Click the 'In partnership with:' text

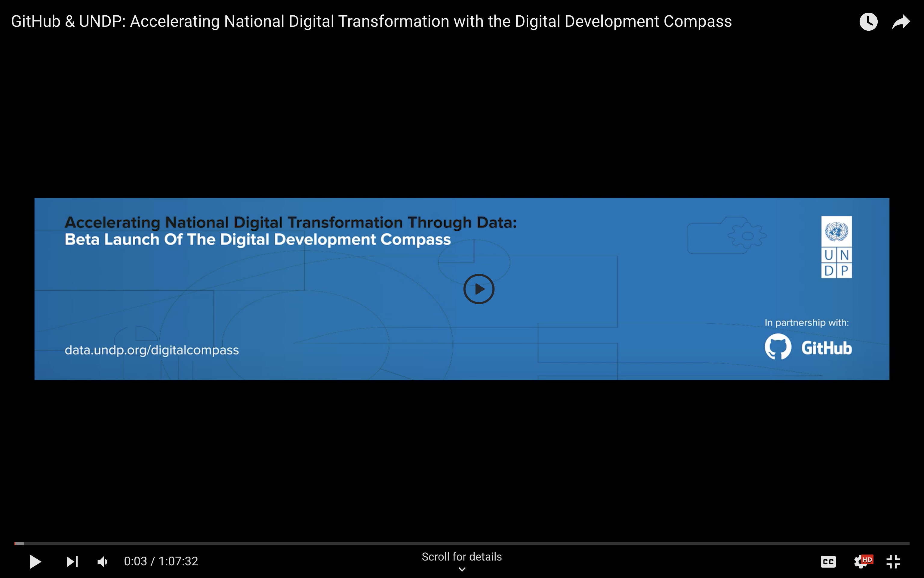[x=807, y=323]
